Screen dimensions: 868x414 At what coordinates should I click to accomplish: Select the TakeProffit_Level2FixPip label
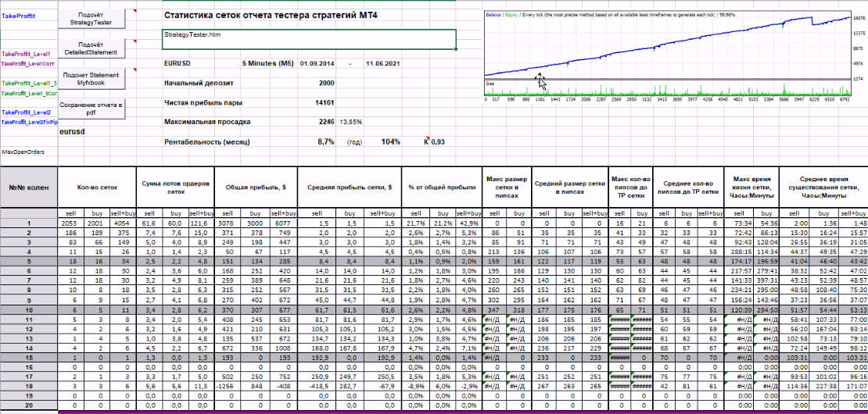29,122
